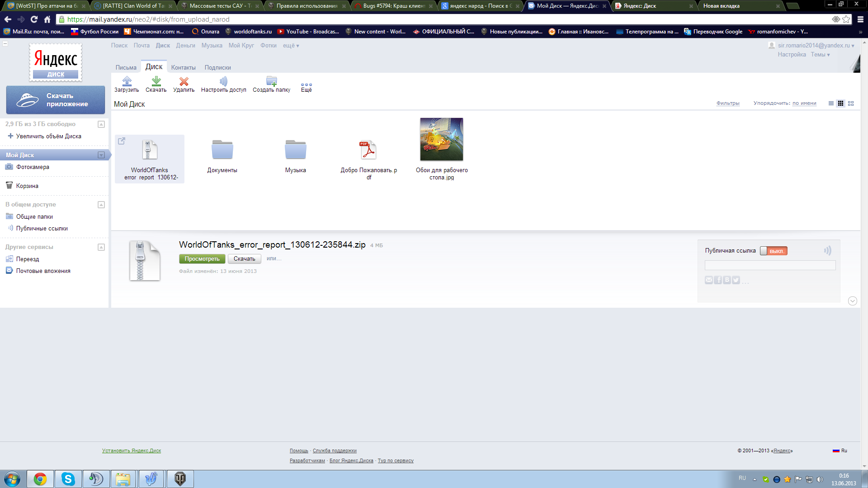Share link on Facebook icon

pyautogui.click(x=718, y=280)
